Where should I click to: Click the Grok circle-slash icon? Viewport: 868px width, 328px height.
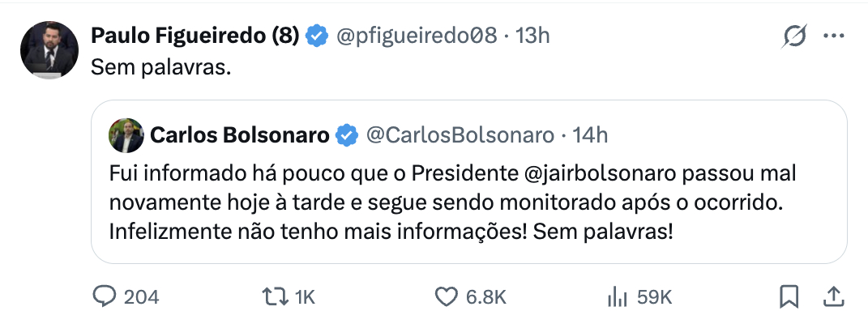tap(794, 36)
